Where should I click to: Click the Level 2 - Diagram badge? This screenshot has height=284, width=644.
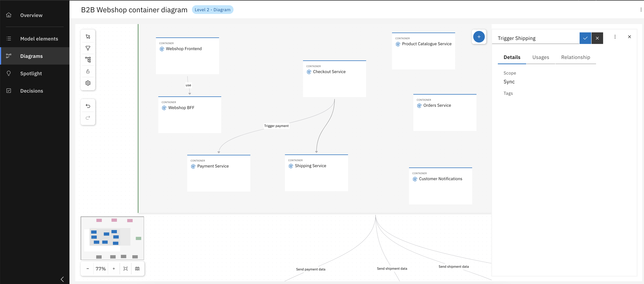point(213,10)
